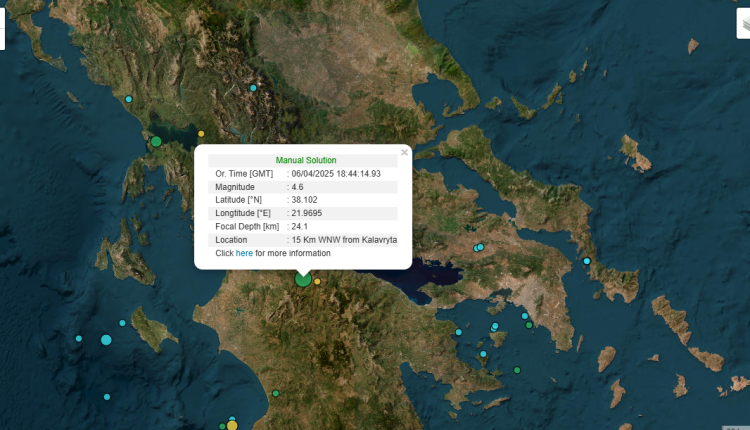Screen dimensions: 750x430
Task: Click the longitude value 21.9695
Action: click(x=307, y=213)
